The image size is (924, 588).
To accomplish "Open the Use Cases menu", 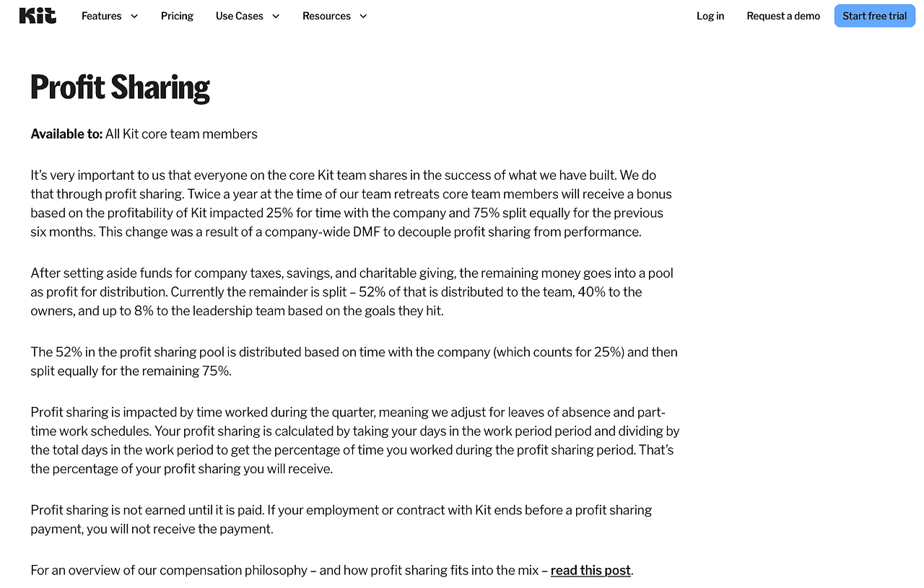I will point(239,16).
